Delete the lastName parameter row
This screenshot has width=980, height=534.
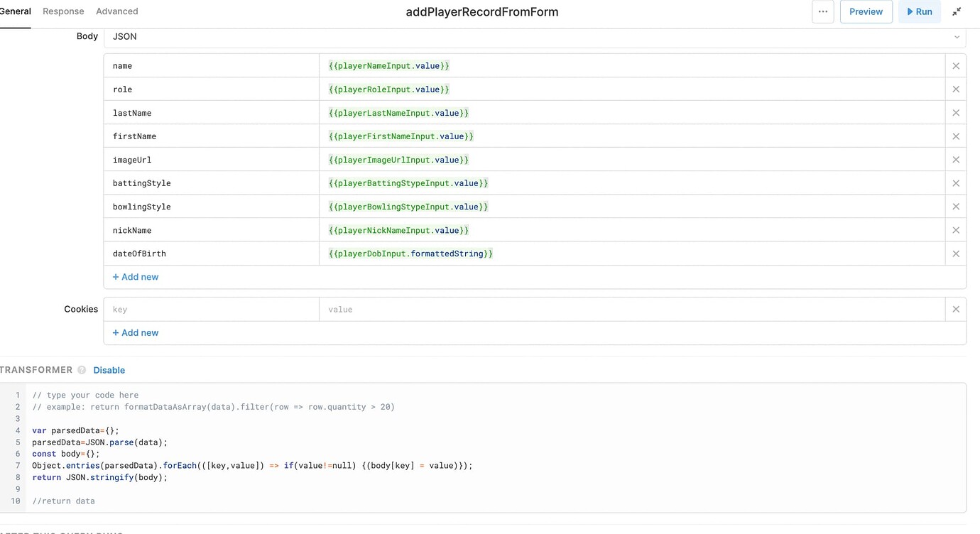[956, 113]
